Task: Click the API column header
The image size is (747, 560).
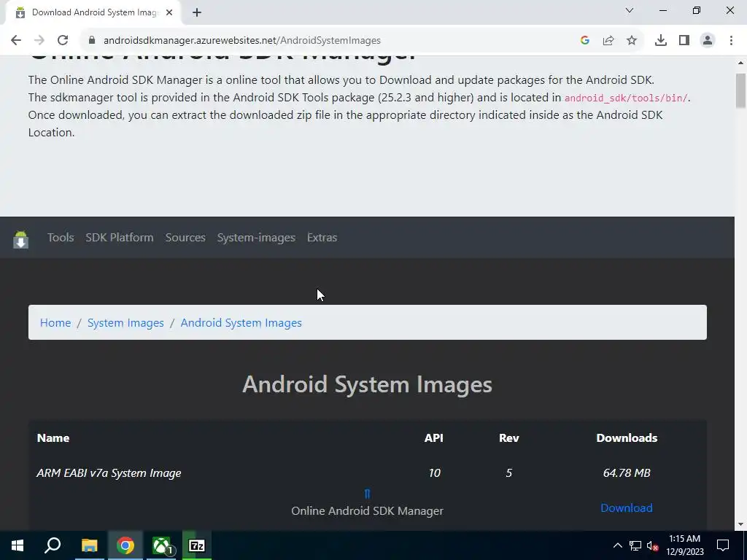Action: pyautogui.click(x=434, y=438)
